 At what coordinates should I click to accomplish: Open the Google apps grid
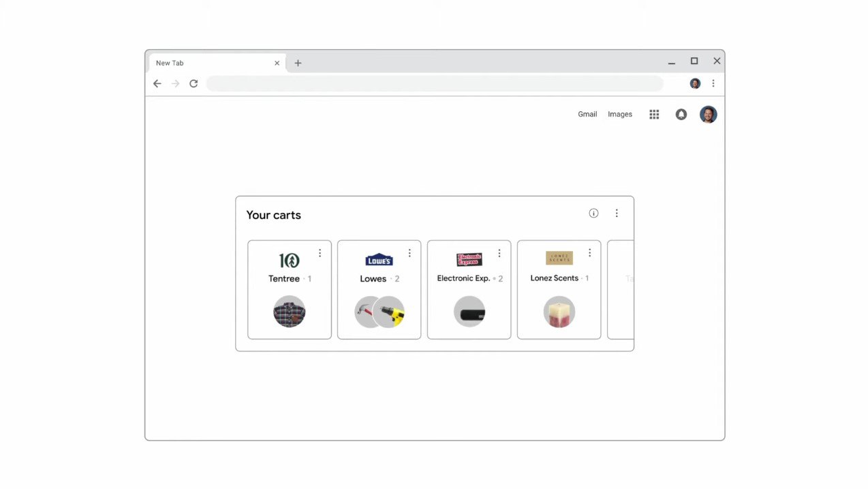pos(654,115)
